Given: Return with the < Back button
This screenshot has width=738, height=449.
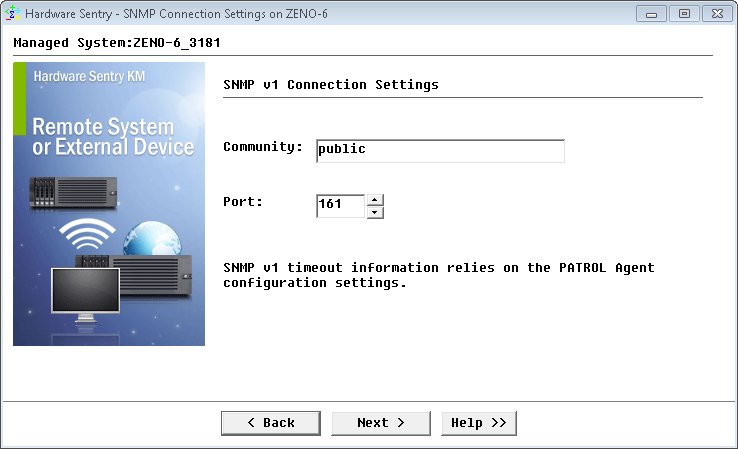Looking at the screenshot, I should [270, 423].
